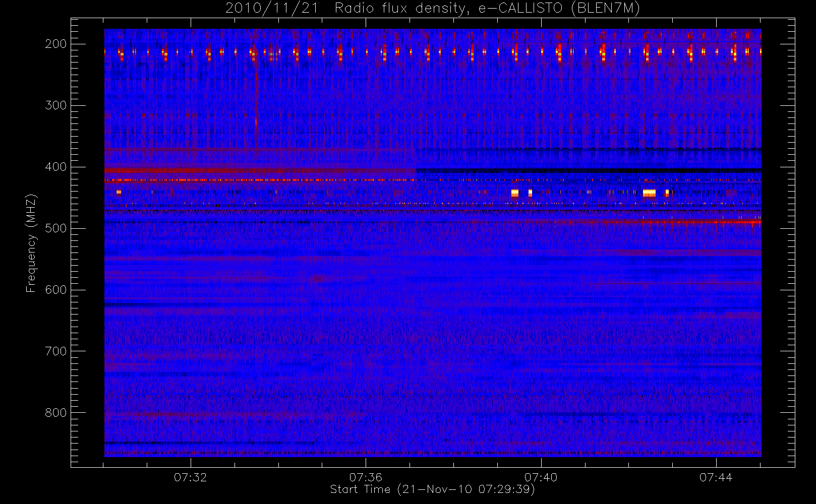Click the 200 frequency tick label
Screen dimensions: 816x504
point(56,44)
